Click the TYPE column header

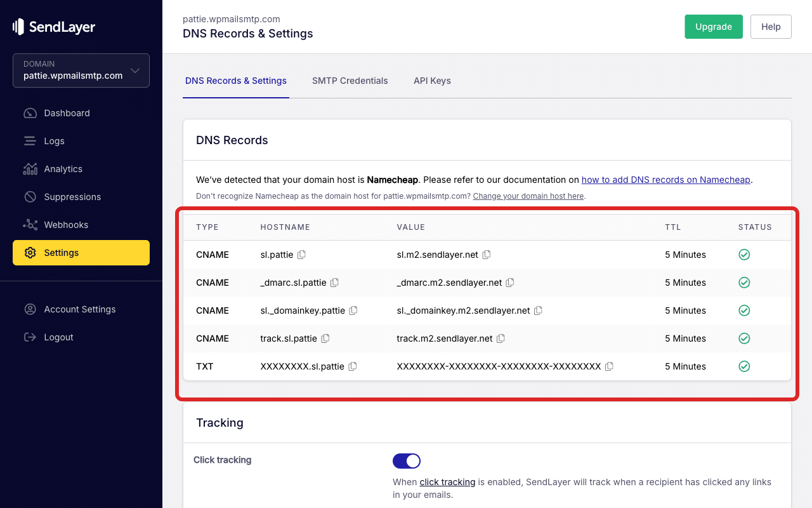[x=207, y=227]
